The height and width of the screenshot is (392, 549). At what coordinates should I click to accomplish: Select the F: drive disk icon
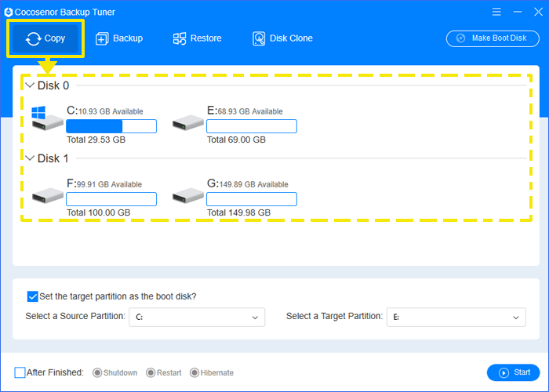(47, 195)
